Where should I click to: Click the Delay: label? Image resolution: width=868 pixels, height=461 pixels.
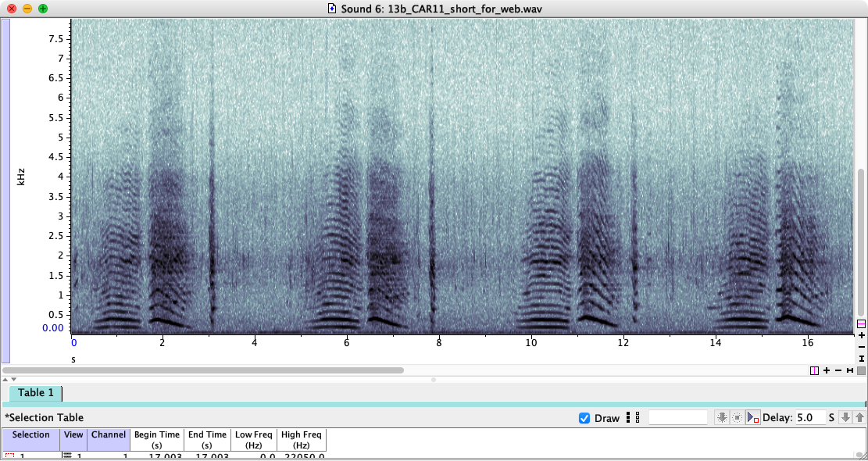click(x=777, y=418)
